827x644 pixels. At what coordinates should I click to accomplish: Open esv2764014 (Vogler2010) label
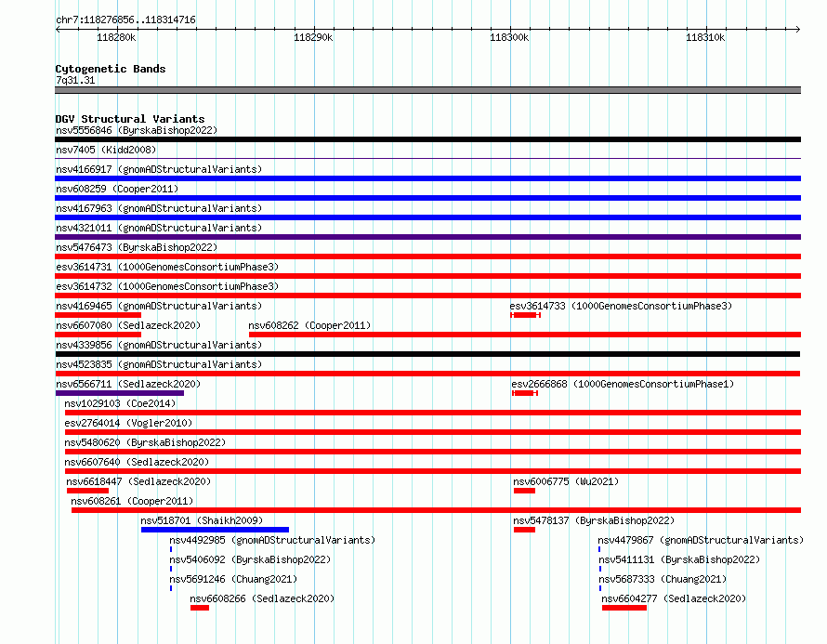(128, 423)
